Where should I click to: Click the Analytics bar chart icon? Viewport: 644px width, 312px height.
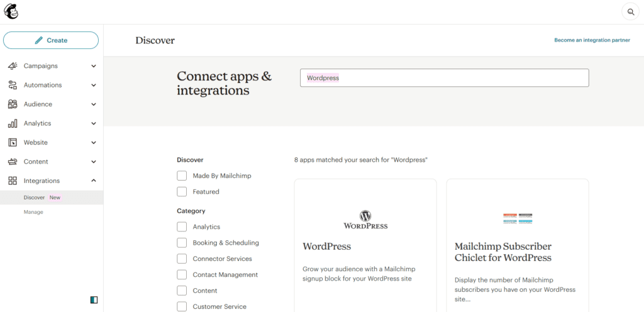[x=13, y=123]
